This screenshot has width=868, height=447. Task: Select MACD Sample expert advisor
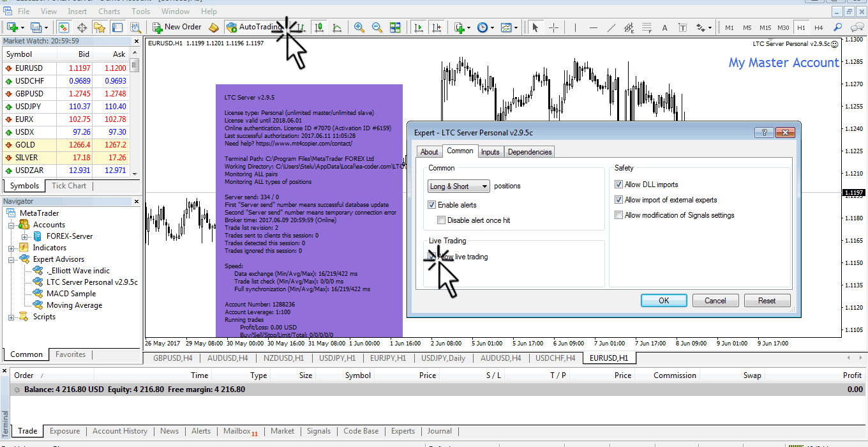pos(71,294)
